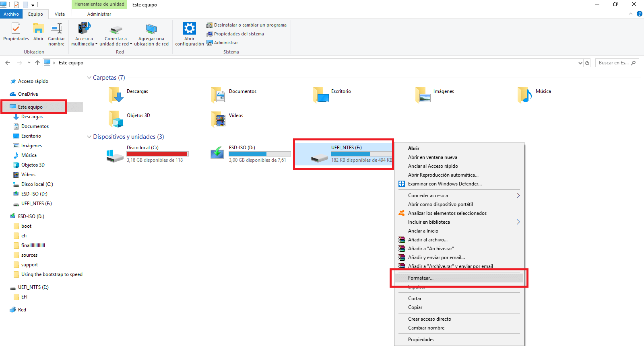The width and height of the screenshot is (644, 346).
Task: Switch to the Administrar tab
Action: pyautogui.click(x=99, y=14)
